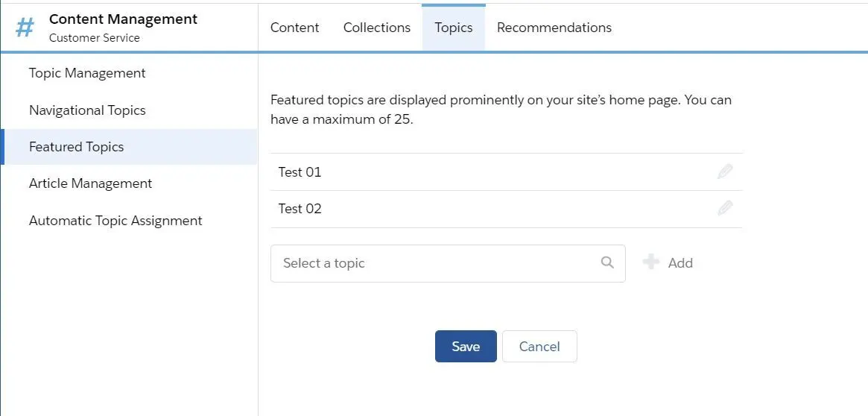Select the Test 02 topic row
Viewport: 868px width, 416px height.
pyautogui.click(x=507, y=209)
